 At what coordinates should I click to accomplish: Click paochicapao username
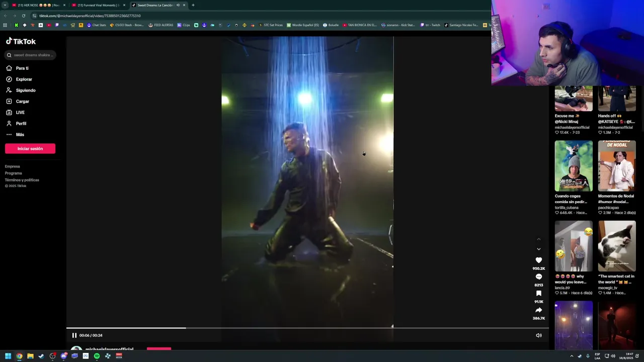pyautogui.click(x=609, y=208)
